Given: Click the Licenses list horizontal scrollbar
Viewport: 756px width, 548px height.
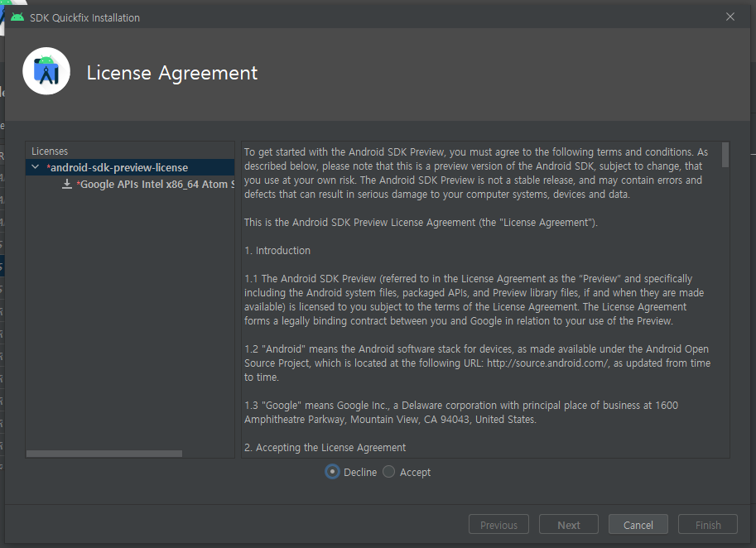Looking at the screenshot, I should (x=104, y=454).
